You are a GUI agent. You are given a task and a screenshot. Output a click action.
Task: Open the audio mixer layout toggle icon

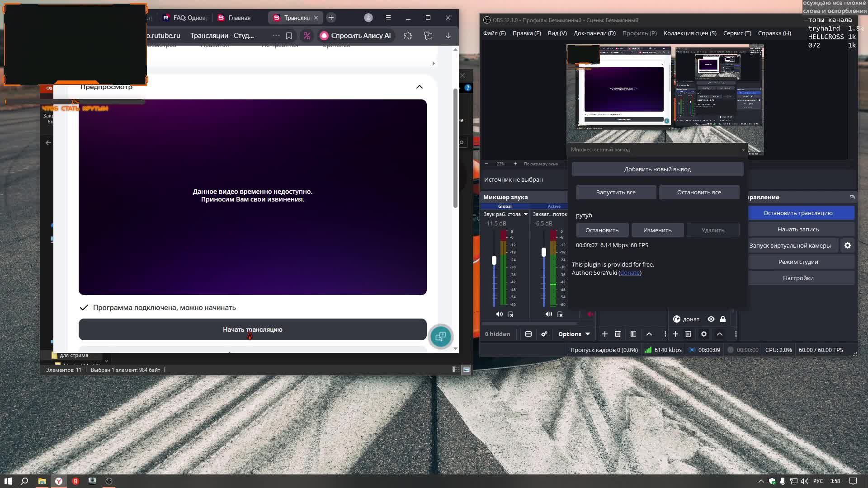click(x=528, y=334)
